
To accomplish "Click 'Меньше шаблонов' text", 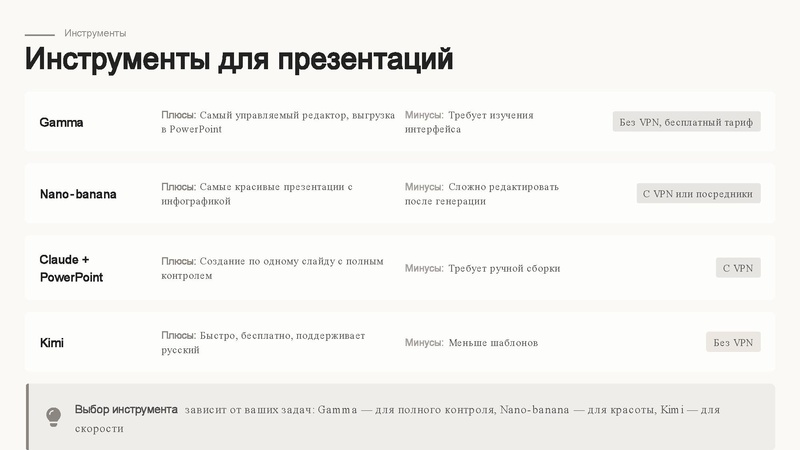I will (493, 343).
